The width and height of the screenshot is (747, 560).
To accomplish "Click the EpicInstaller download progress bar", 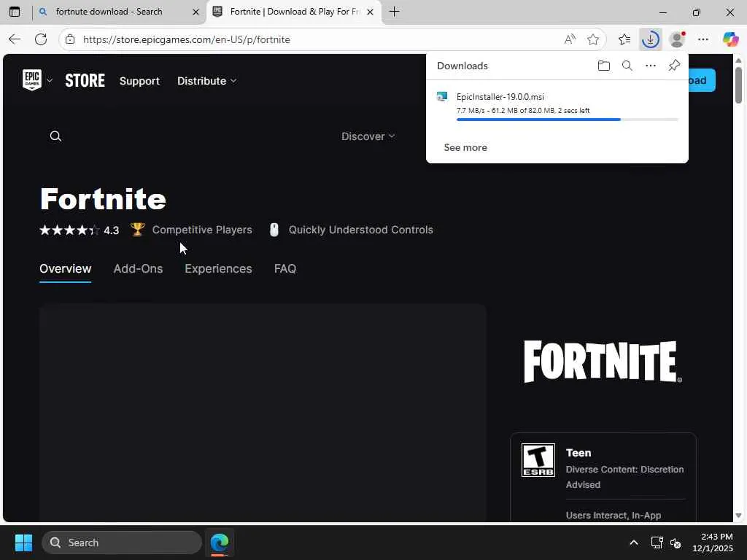I will pos(568,120).
